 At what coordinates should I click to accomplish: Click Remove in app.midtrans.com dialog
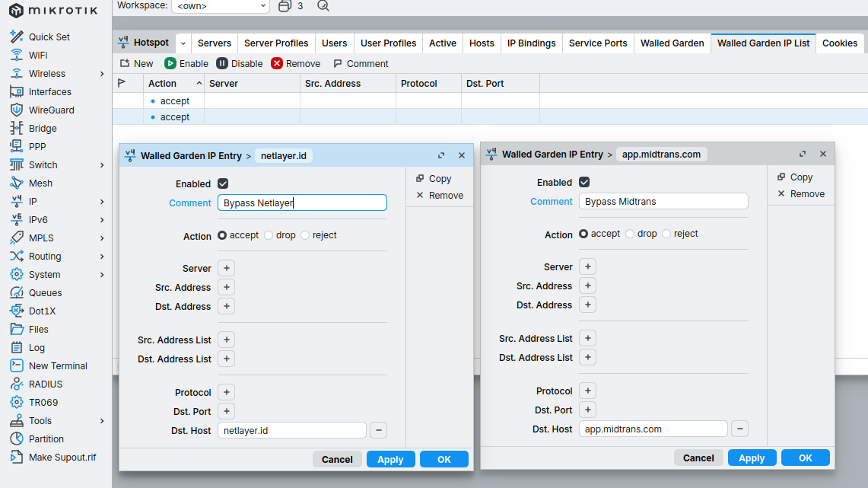coord(801,194)
